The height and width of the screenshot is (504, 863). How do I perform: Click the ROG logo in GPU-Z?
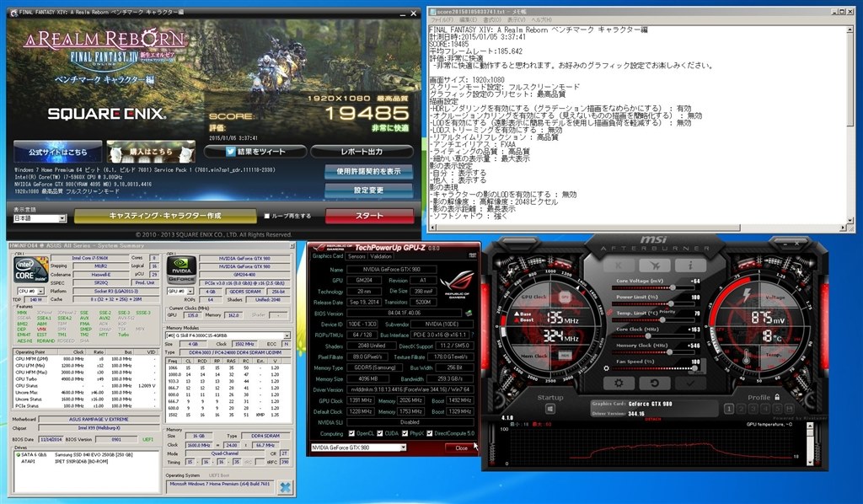(x=457, y=285)
